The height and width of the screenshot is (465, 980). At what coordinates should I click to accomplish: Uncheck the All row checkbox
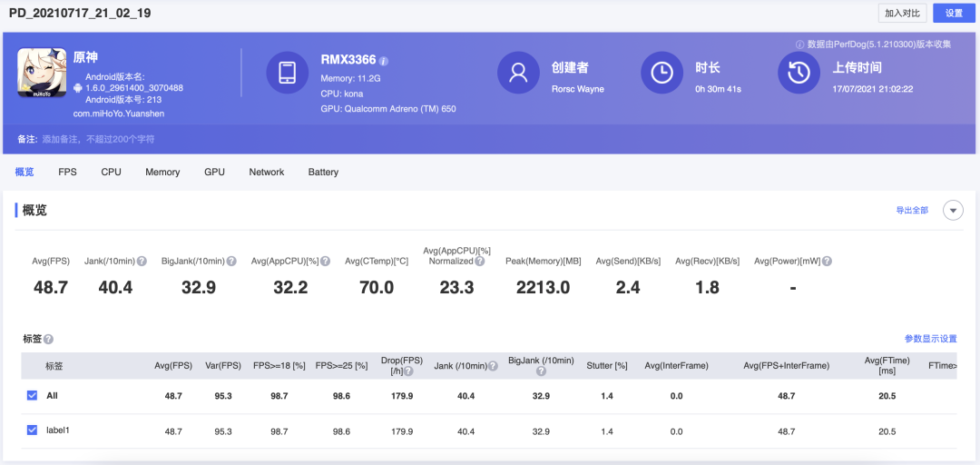click(x=33, y=396)
